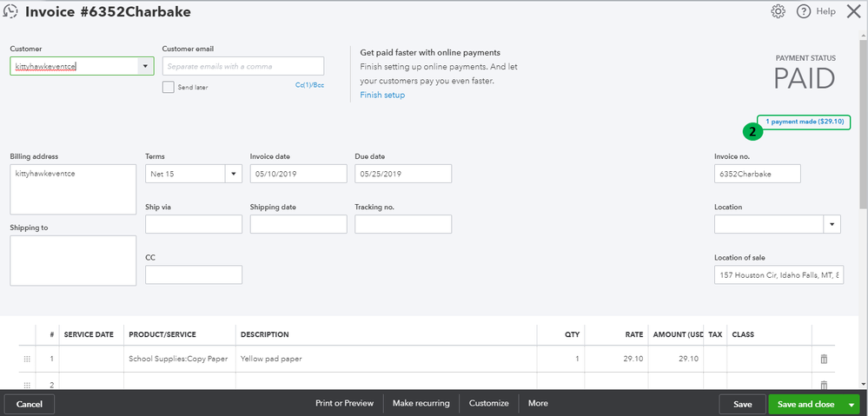Click the Help question mark icon

804,11
